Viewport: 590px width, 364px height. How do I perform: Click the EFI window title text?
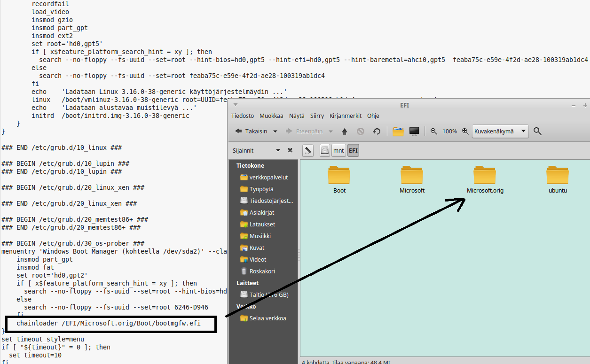tap(404, 106)
